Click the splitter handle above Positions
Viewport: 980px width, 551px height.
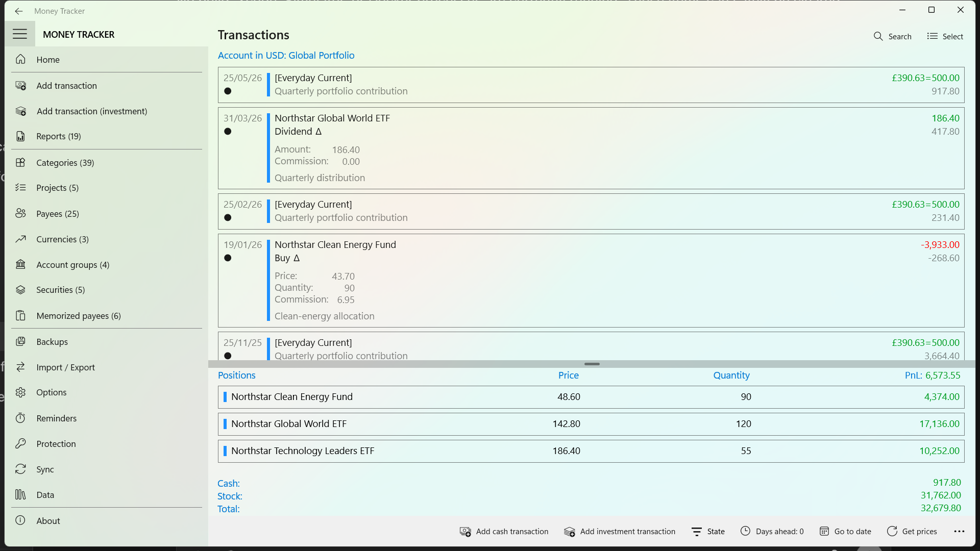point(592,364)
